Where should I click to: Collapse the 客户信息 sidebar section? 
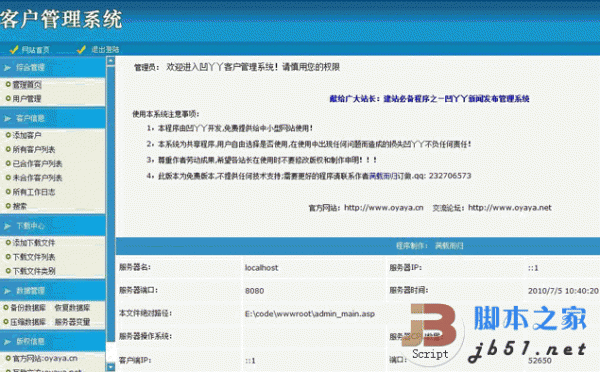click(52, 119)
